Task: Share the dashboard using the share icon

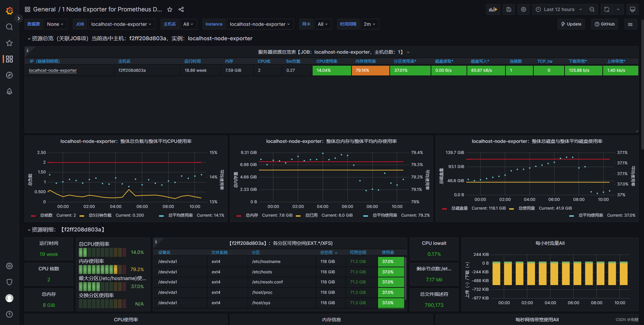Action: [181, 9]
